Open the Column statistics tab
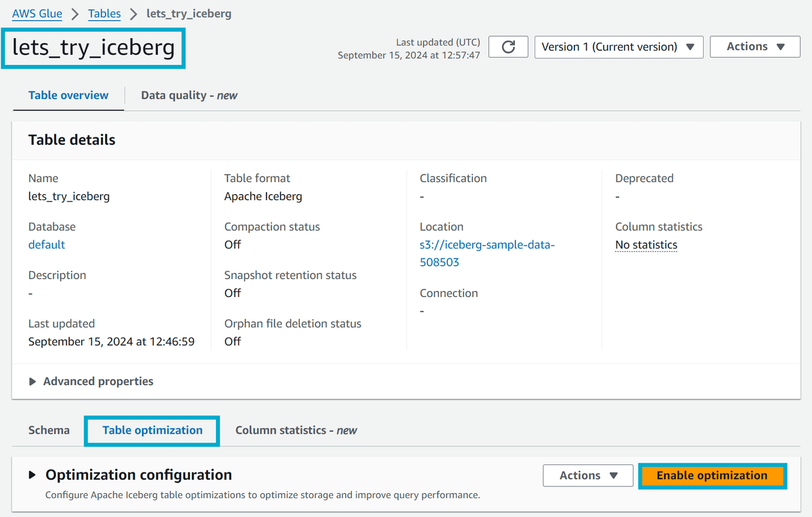The height and width of the screenshot is (517, 812). click(296, 430)
